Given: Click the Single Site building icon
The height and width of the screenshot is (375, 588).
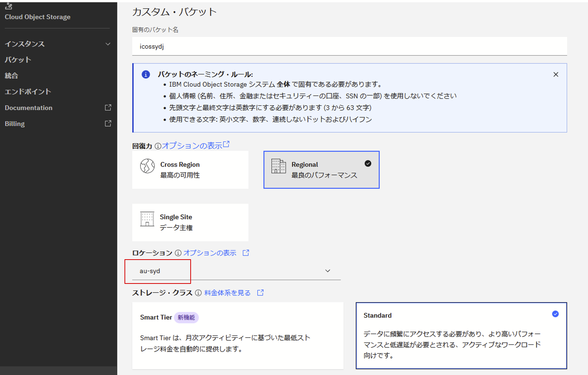Looking at the screenshot, I should tap(147, 219).
